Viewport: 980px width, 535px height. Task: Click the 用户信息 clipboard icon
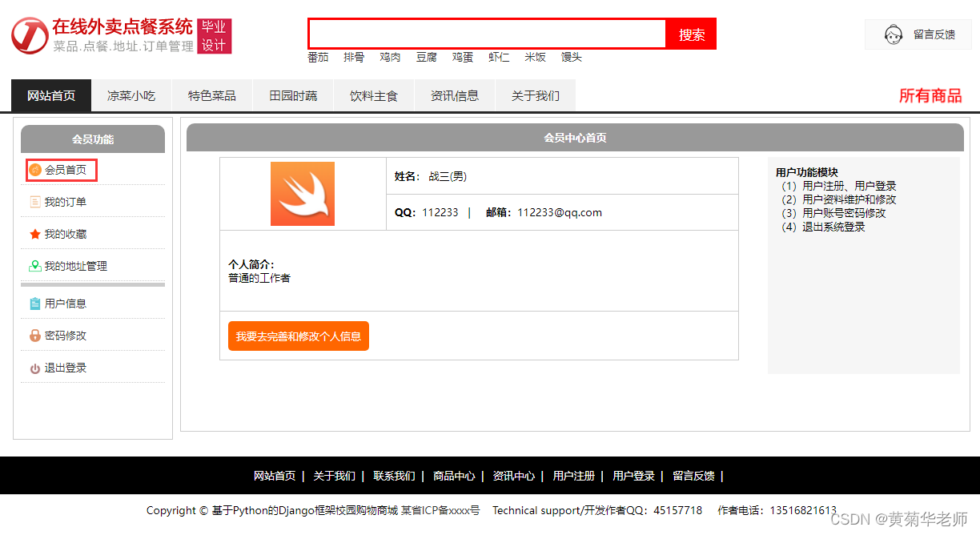coord(35,304)
